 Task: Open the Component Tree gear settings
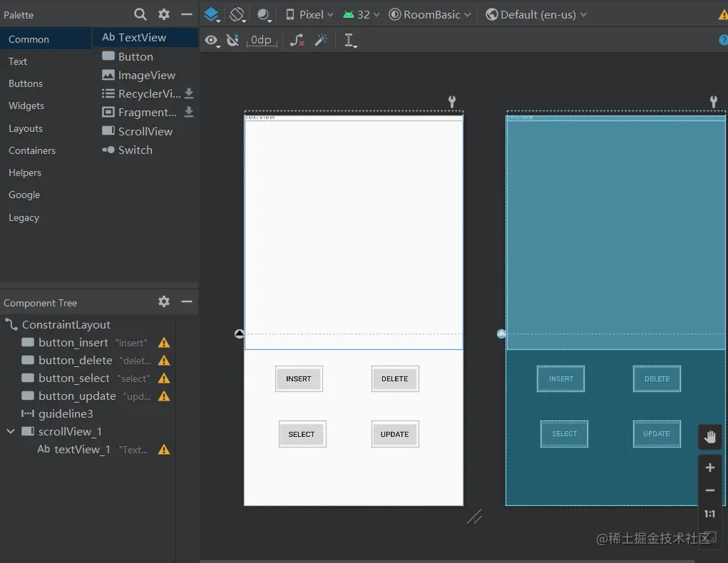(x=164, y=301)
